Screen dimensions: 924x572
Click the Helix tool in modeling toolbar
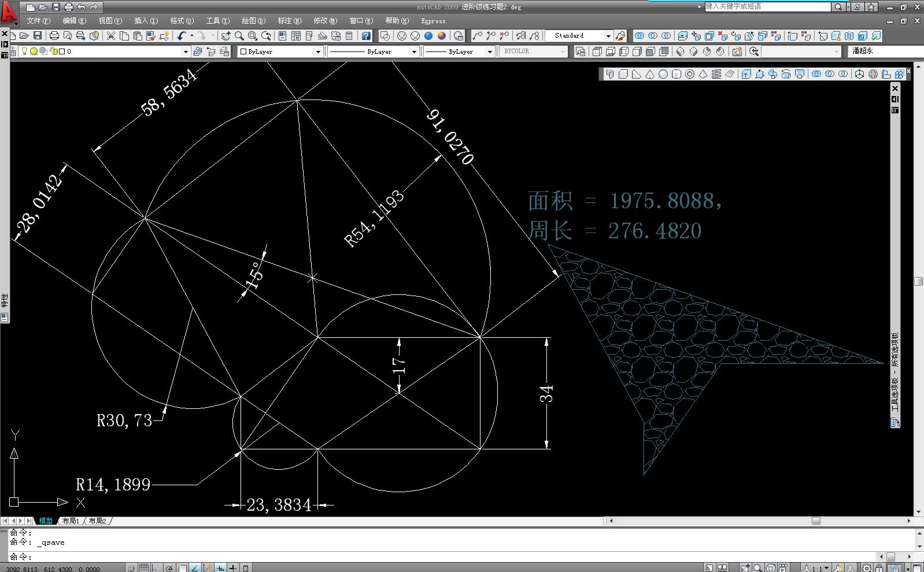(716, 74)
